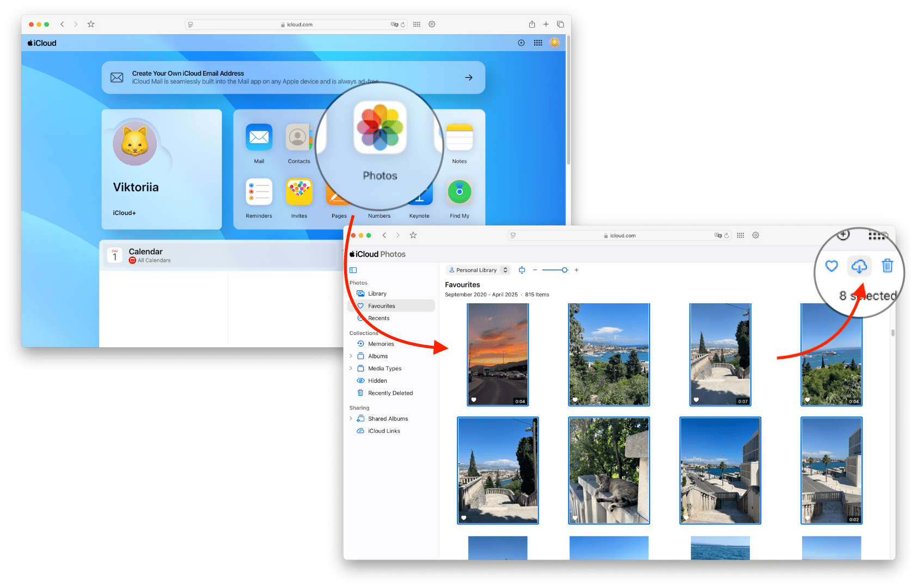Screen dimensions: 917x588
Task: Open the Reminders app icon
Action: click(x=259, y=192)
